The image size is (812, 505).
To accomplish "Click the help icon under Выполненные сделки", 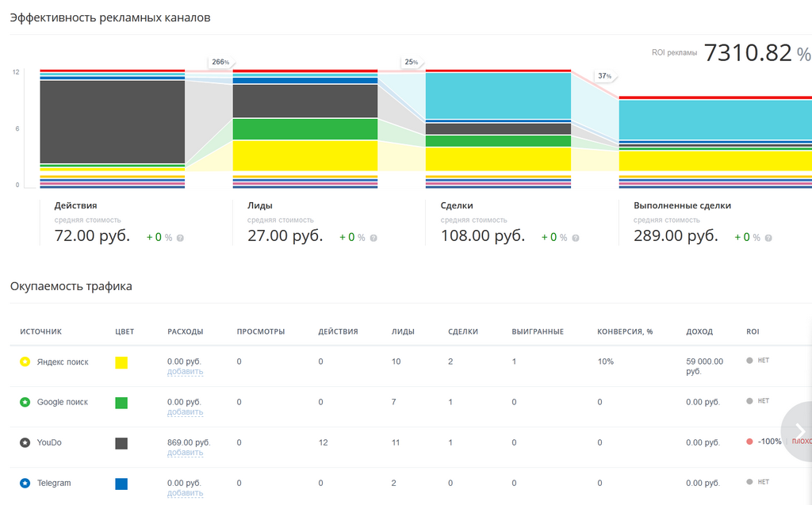I will click(768, 239).
